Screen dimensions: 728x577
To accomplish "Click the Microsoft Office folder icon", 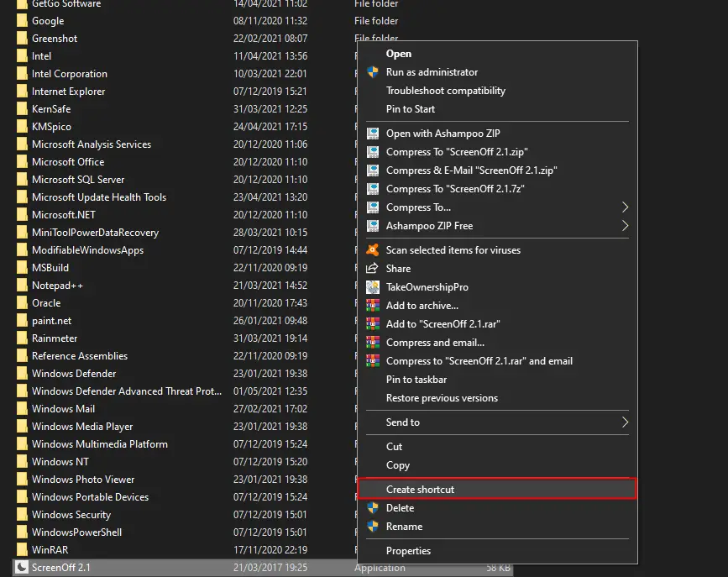I will click(x=21, y=162).
